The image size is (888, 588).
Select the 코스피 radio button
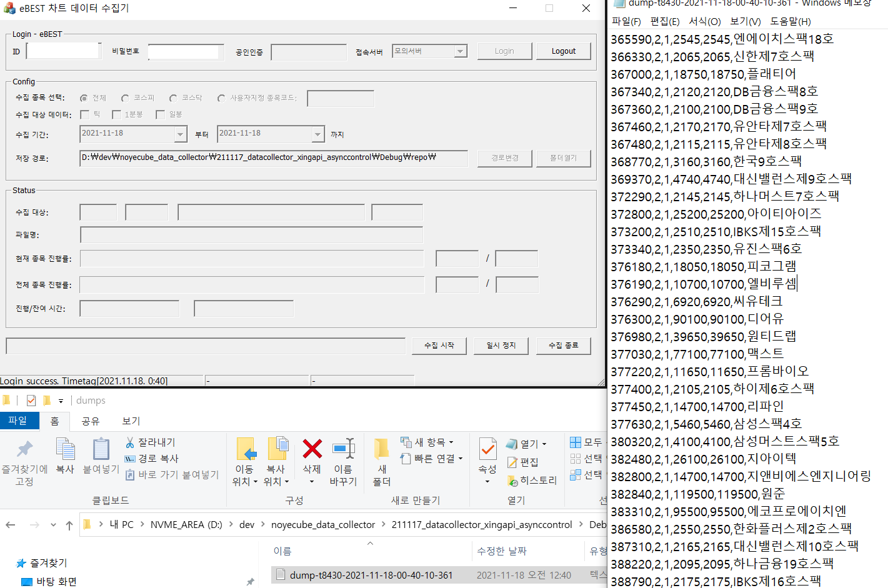pyautogui.click(x=125, y=98)
